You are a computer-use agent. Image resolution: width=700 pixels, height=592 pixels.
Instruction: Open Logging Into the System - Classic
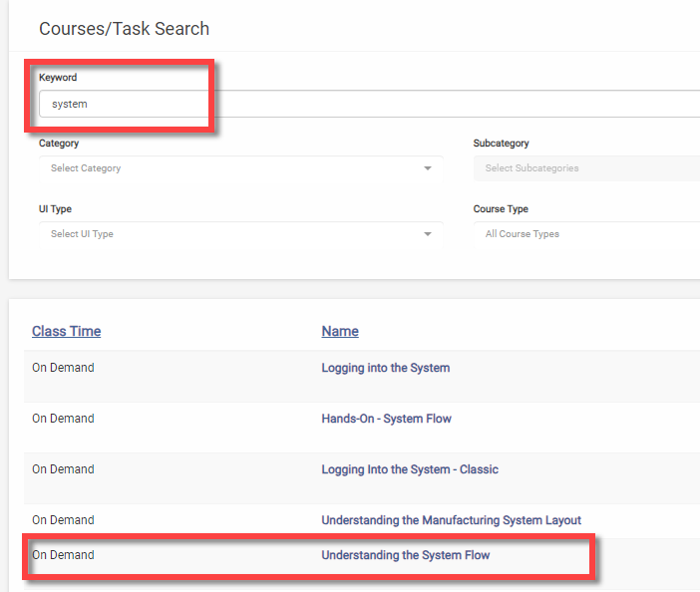click(410, 469)
